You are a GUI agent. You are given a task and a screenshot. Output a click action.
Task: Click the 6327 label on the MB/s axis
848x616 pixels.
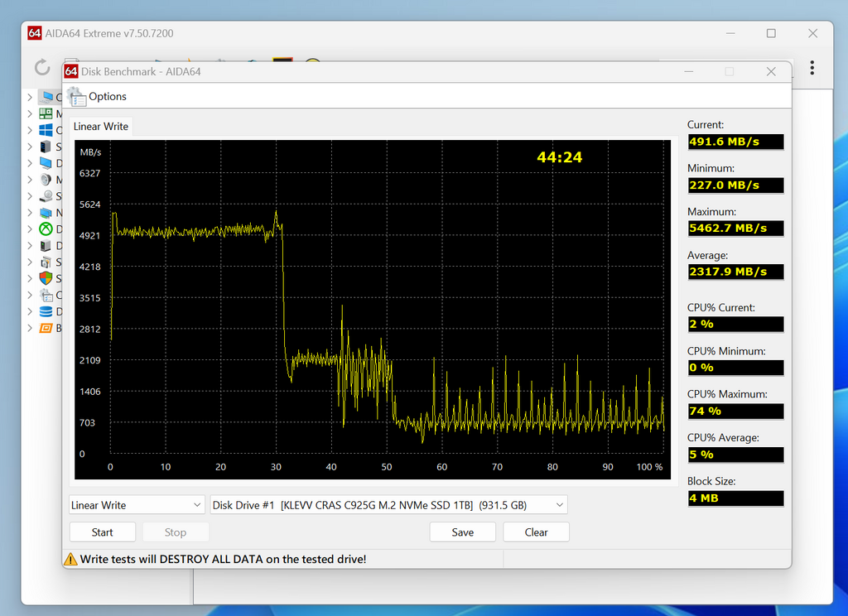click(x=89, y=173)
